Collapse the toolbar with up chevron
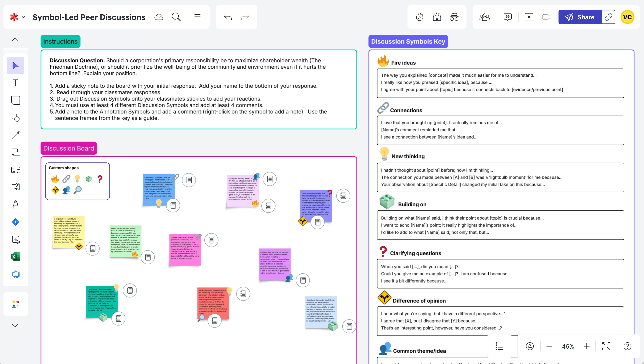This screenshot has height=364, width=644. pyautogui.click(x=15, y=40)
